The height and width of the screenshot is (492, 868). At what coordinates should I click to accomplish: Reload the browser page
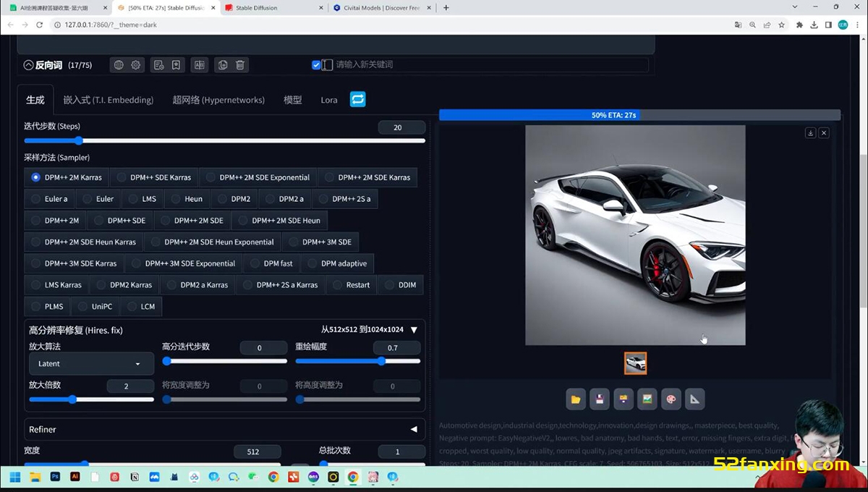[x=40, y=25]
